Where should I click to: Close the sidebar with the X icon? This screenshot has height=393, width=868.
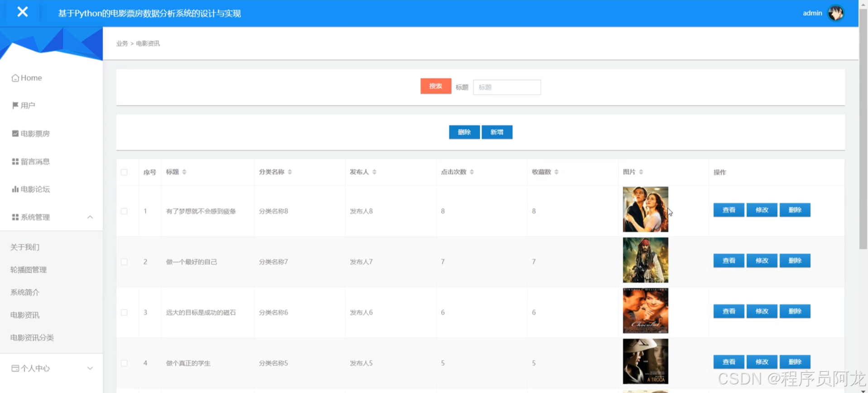23,12
